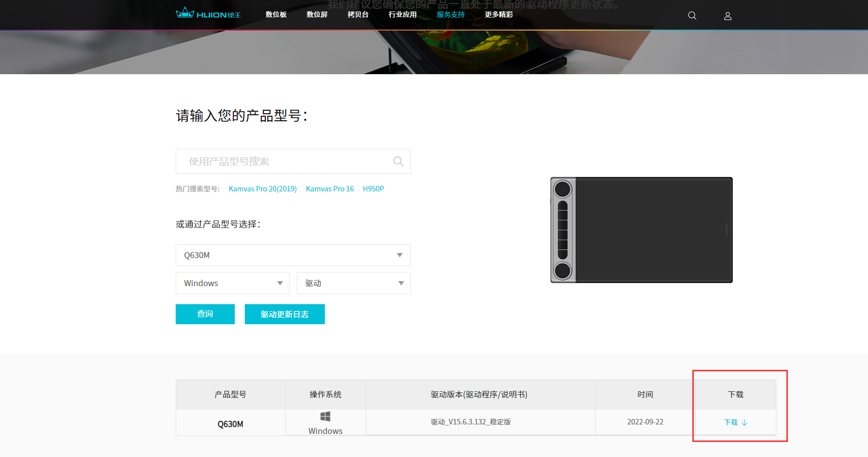This screenshot has height=457, width=868.
Task: Open the 数位屏 menu
Action: point(317,15)
